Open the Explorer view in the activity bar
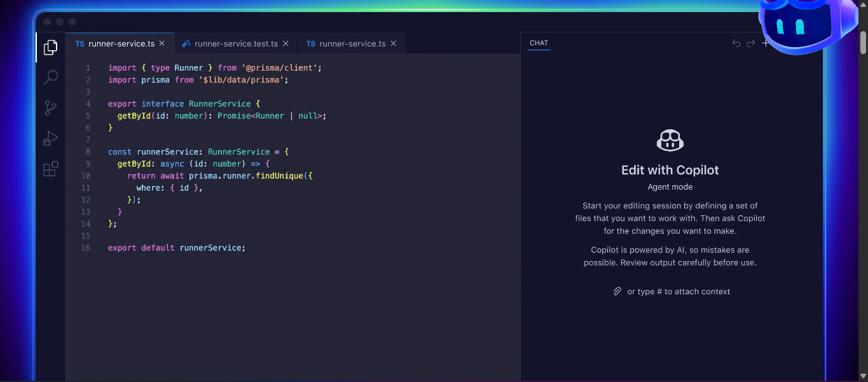Viewport: 868px width, 382px height. 50,47
